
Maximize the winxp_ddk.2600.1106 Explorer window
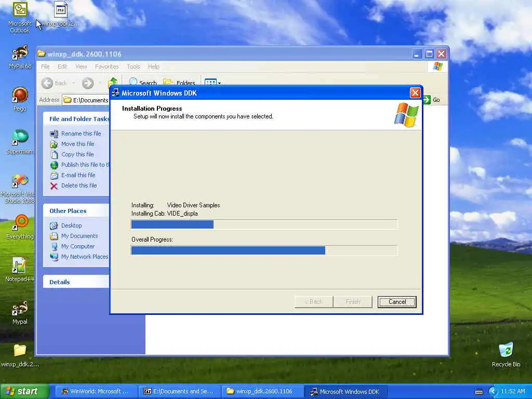pos(429,54)
